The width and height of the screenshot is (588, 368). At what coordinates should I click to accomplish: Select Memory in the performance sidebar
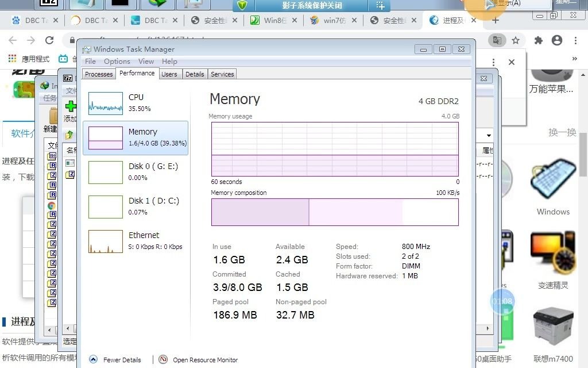[x=135, y=137]
